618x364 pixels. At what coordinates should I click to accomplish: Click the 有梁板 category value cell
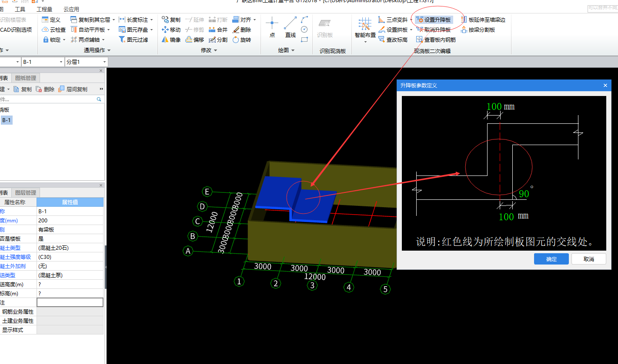point(70,229)
